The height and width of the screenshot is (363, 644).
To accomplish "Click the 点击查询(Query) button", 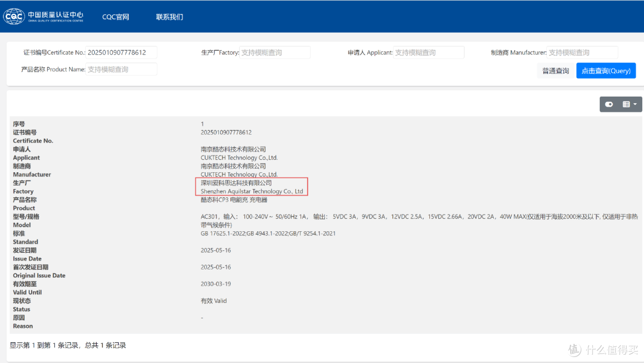I will coord(606,70).
